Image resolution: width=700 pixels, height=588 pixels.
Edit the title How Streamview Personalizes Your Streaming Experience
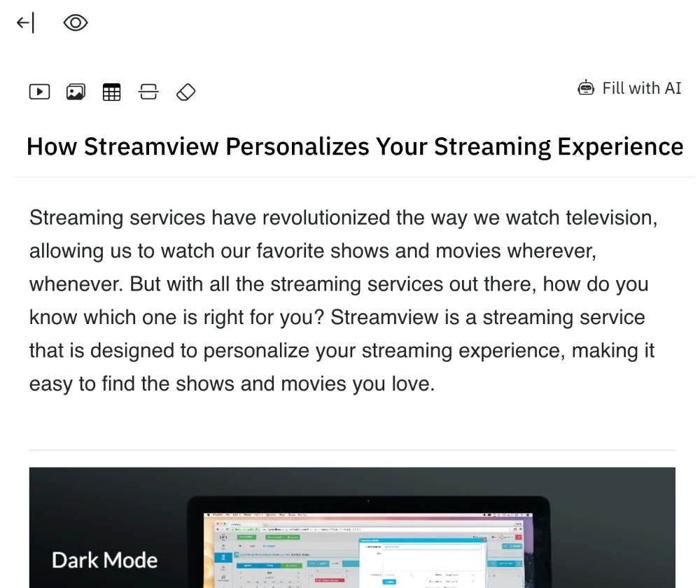pos(355,146)
